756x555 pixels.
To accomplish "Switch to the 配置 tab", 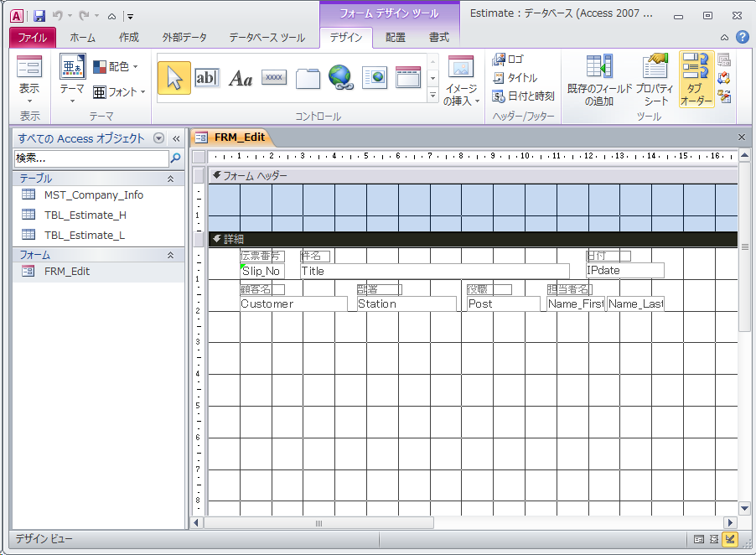I will 396,37.
